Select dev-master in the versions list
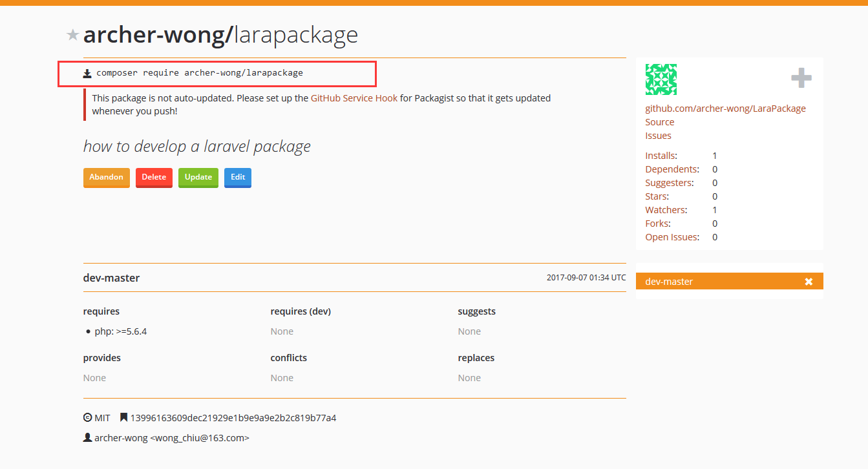 point(730,282)
